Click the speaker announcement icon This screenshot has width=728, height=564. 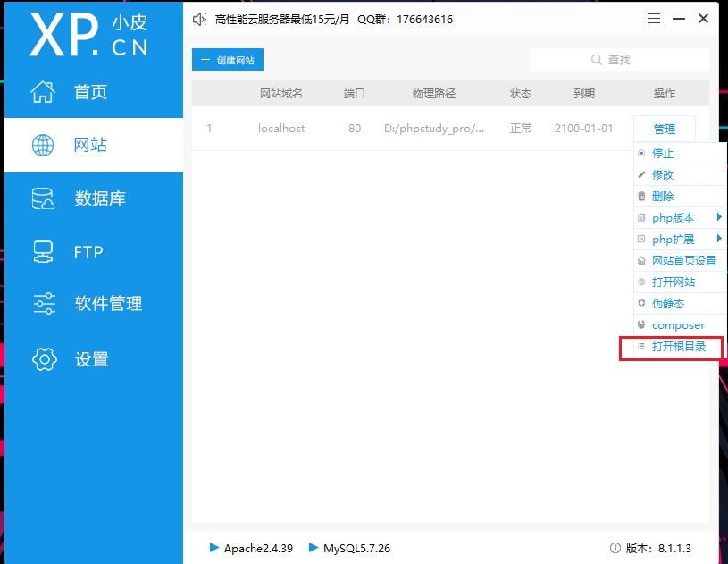[x=200, y=20]
